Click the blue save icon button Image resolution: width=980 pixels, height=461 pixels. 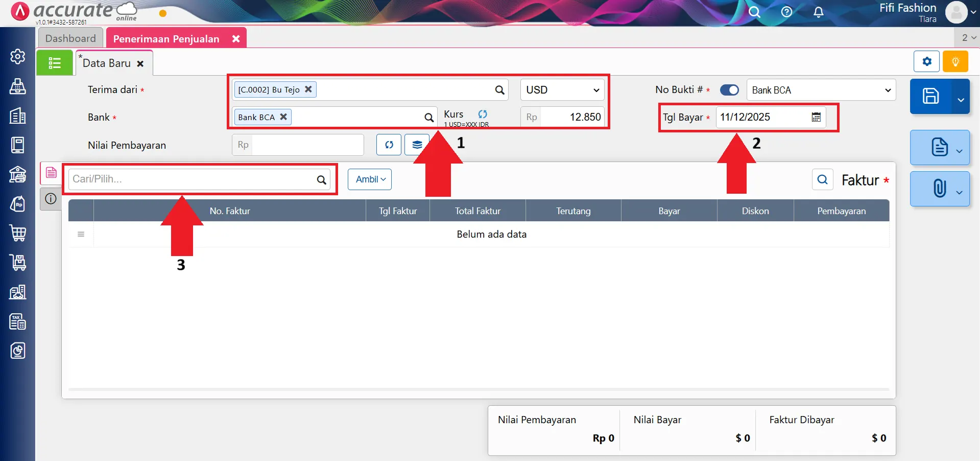[930, 96]
